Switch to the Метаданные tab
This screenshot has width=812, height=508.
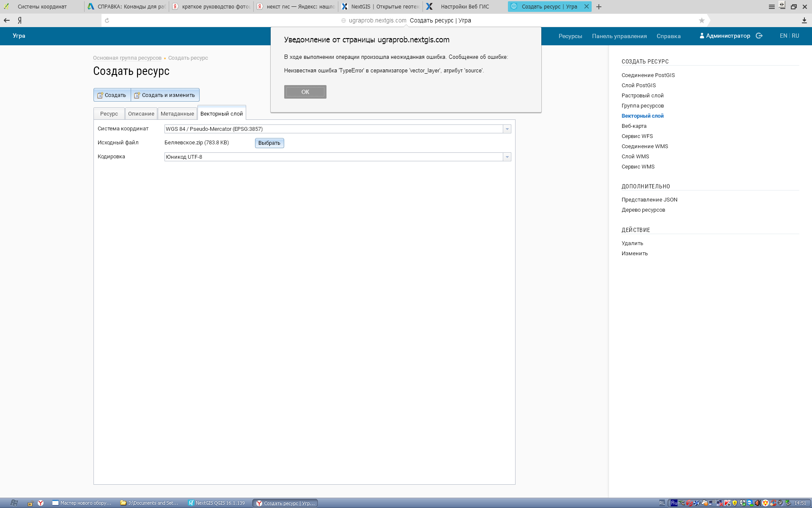[x=177, y=114]
